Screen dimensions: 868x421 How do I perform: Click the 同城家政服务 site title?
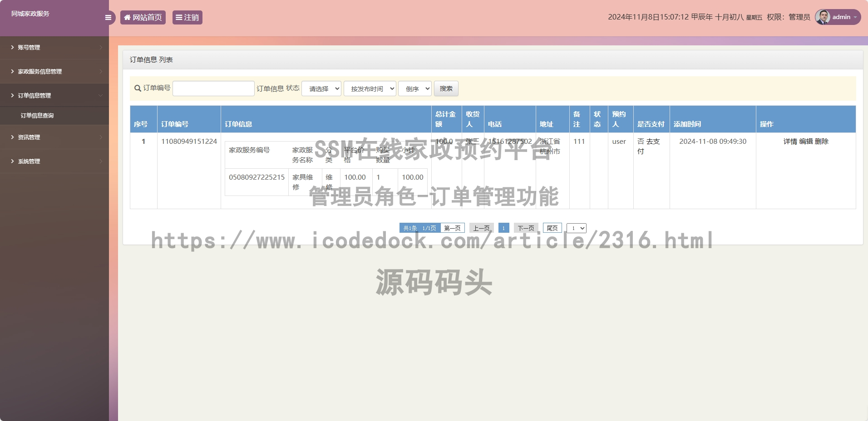pyautogui.click(x=30, y=14)
